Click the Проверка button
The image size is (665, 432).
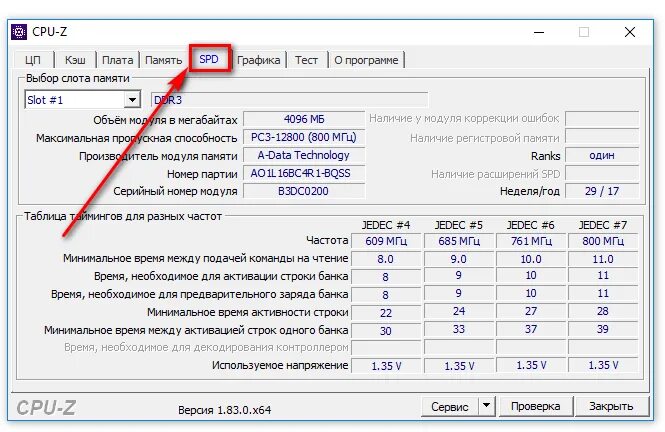click(x=536, y=407)
